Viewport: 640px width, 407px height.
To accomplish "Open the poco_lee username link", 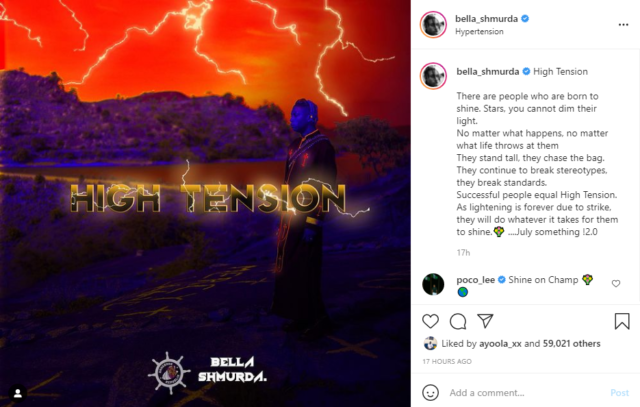I will (476, 280).
